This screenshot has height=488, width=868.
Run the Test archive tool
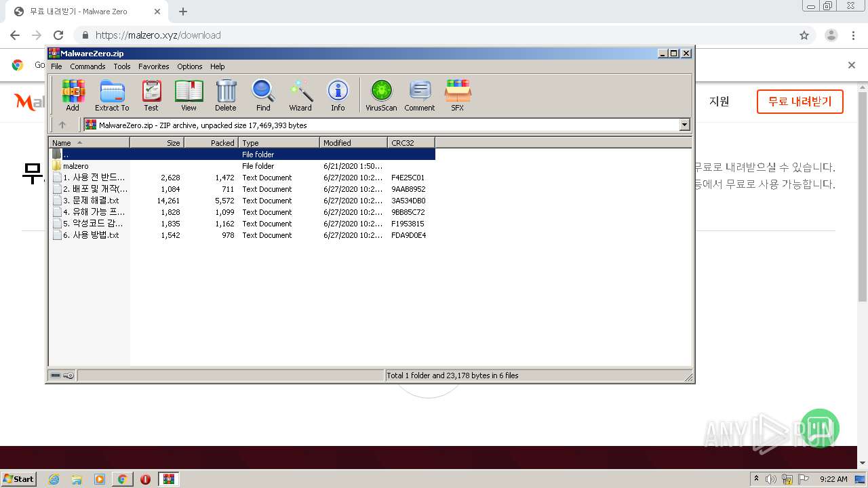click(x=151, y=95)
